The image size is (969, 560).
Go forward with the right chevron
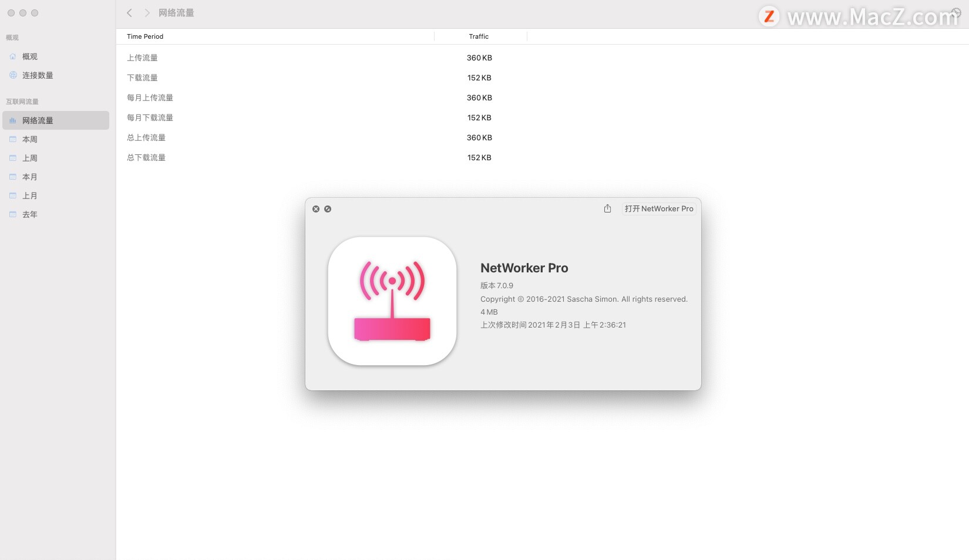point(147,13)
